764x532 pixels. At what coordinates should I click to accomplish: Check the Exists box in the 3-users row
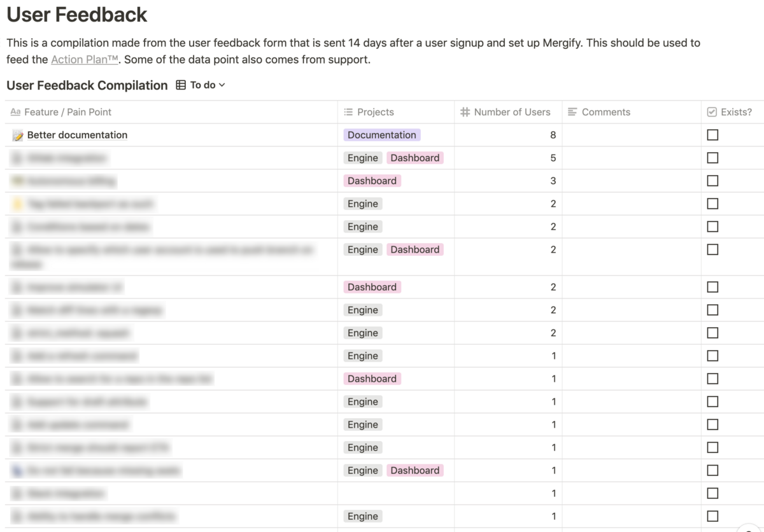coord(712,181)
